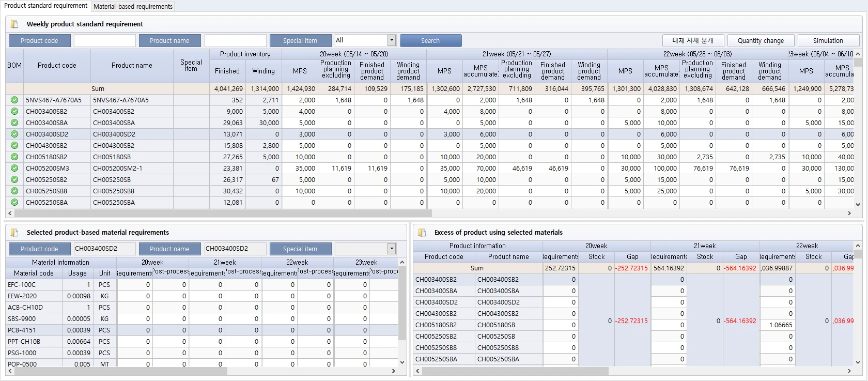Expand lower Special item dropdown arrow
This screenshot has width=868, height=381.
coord(391,249)
